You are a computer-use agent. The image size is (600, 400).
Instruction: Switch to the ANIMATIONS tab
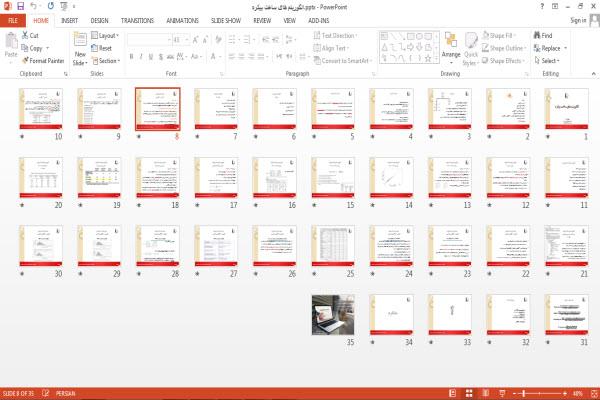(x=183, y=20)
